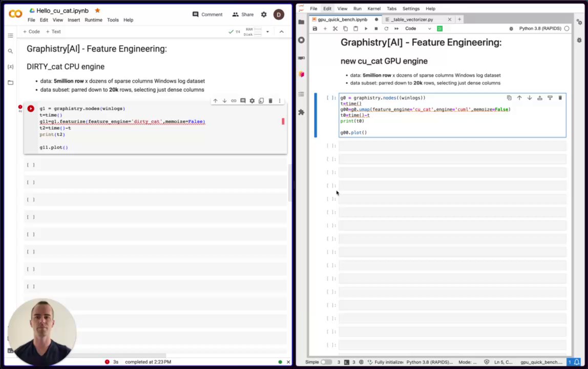Copy selected JupyterLab cell

[x=345, y=29]
